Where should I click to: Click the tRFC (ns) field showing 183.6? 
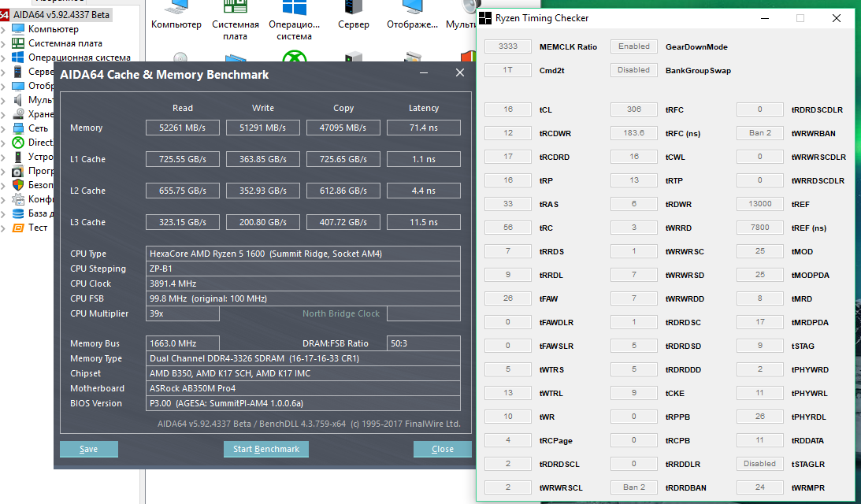pos(633,133)
